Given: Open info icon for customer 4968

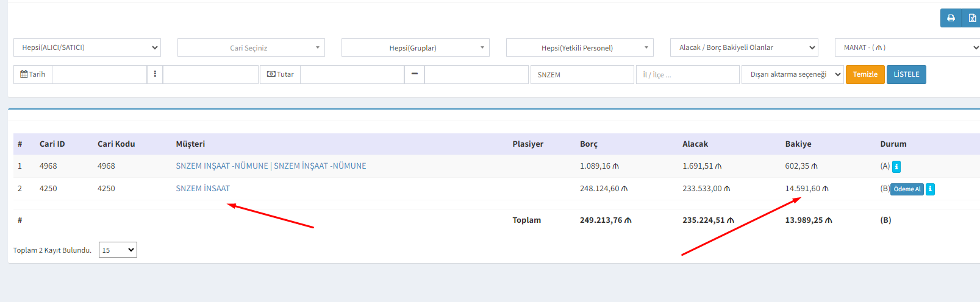Looking at the screenshot, I should [x=896, y=167].
